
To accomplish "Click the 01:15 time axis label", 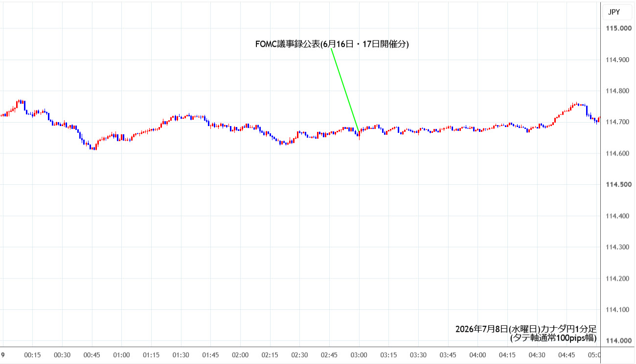I will [151, 355].
